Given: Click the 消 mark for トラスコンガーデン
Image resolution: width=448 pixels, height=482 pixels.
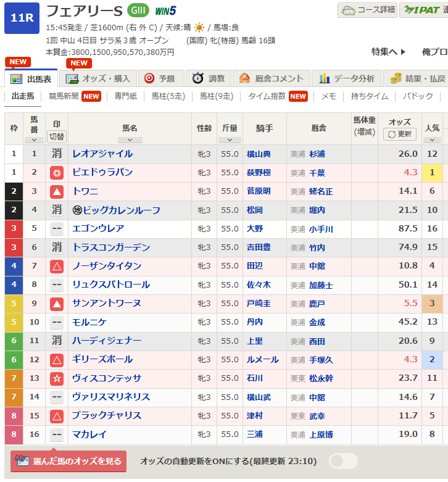Looking at the screenshot, I should (57, 247).
